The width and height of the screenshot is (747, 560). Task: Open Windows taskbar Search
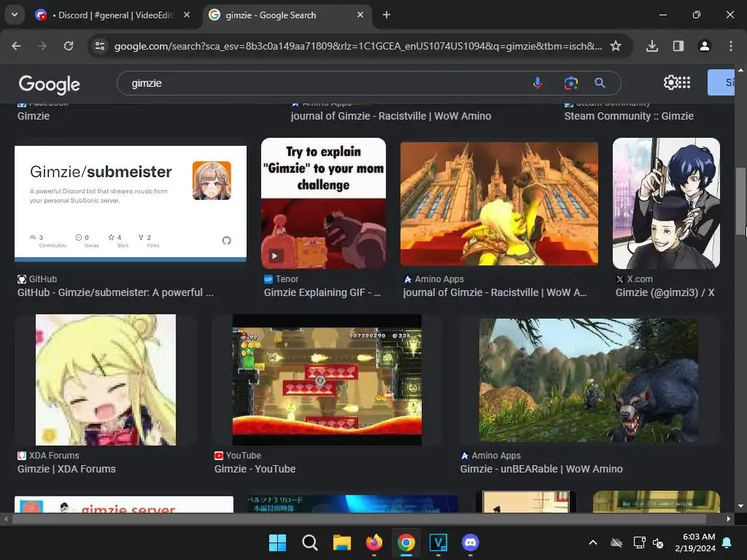pos(309,542)
